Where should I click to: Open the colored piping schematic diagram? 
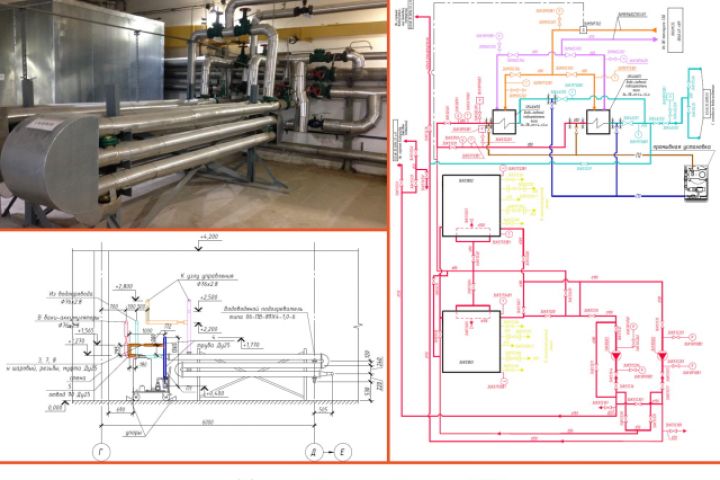click(555, 230)
